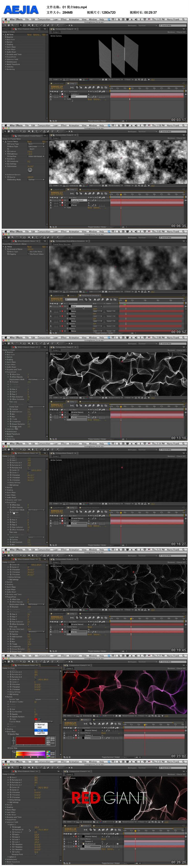
Task: Open the Effect menu in the 00:03:17 frame
Action: pyautogui.click(x=63, y=20)
